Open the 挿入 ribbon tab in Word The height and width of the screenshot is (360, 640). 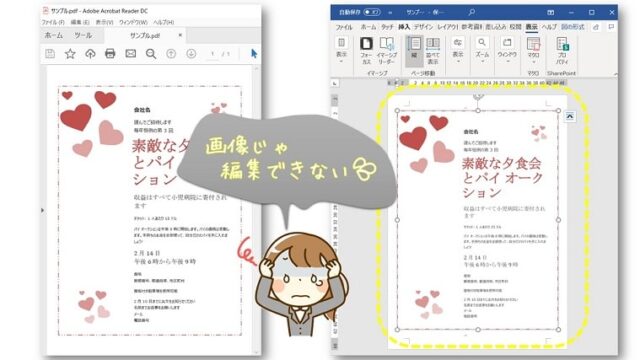click(404, 27)
